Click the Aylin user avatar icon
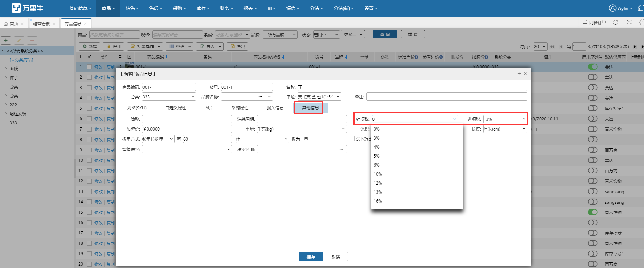 (x=613, y=8)
